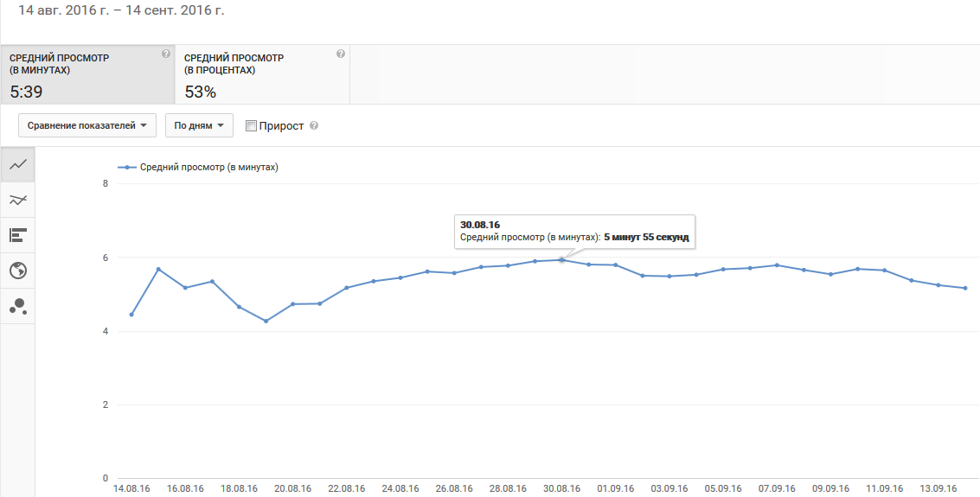This screenshot has width=980, height=497.
Task: Open the Сравнение показателей dropdown
Action: [x=86, y=125]
